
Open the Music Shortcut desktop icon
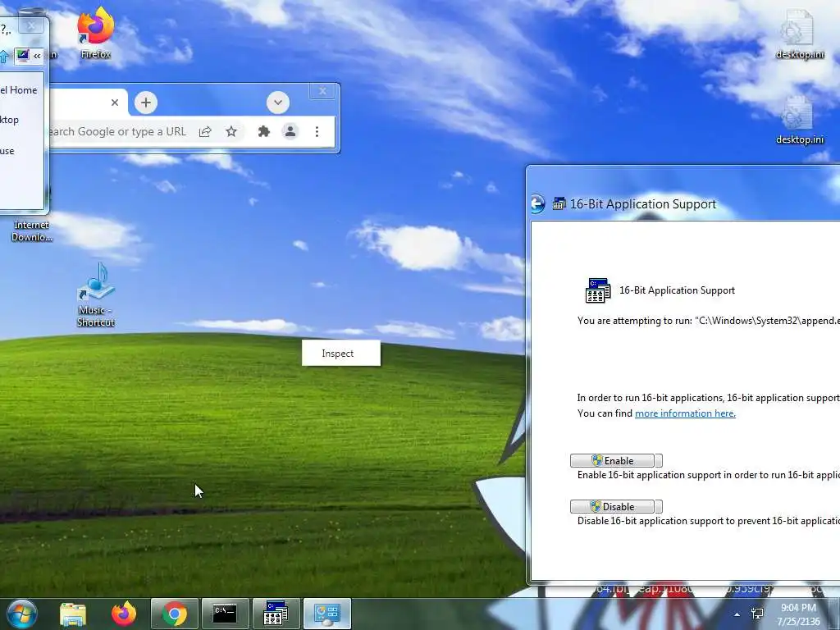[95, 294]
